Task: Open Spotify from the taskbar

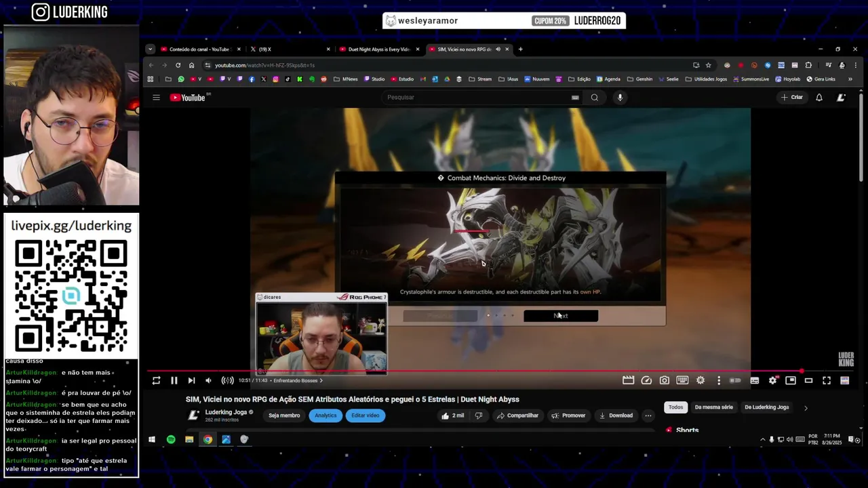Action: pos(171,440)
